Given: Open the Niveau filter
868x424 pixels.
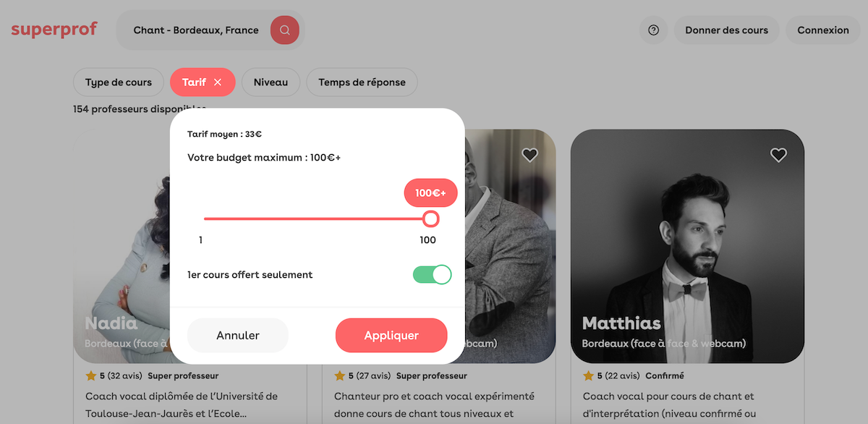Looking at the screenshot, I should pos(271,82).
